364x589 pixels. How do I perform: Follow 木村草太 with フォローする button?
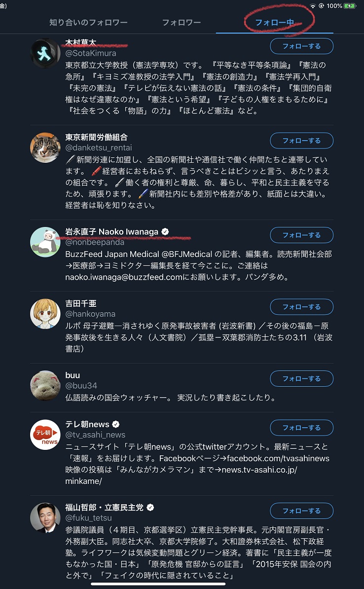pyautogui.click(x=302, y=46)
